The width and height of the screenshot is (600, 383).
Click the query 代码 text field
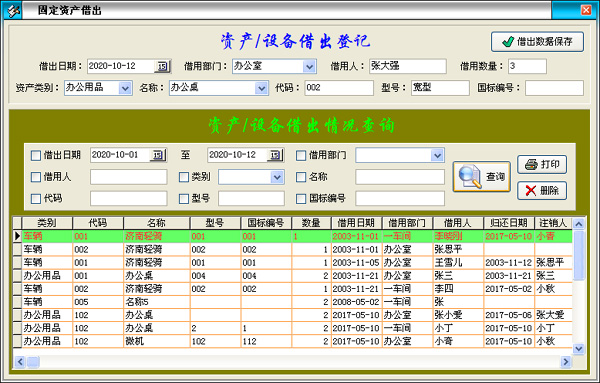coord(129,199)
